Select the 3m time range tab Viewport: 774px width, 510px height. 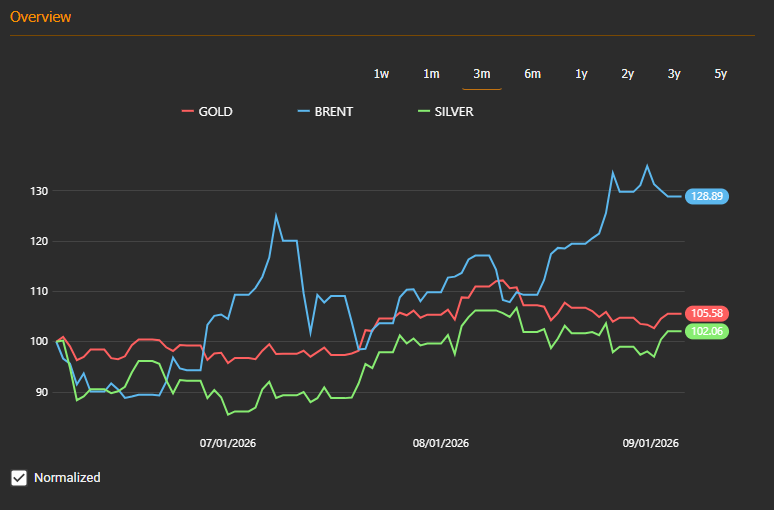click(x=482, y=74)
